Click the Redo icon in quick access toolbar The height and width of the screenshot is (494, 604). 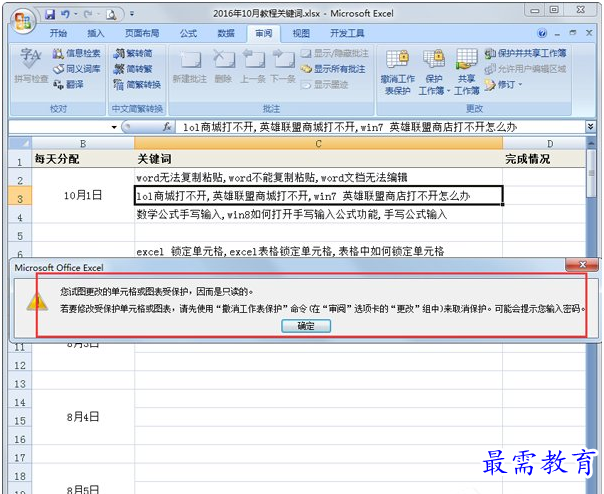88,14
